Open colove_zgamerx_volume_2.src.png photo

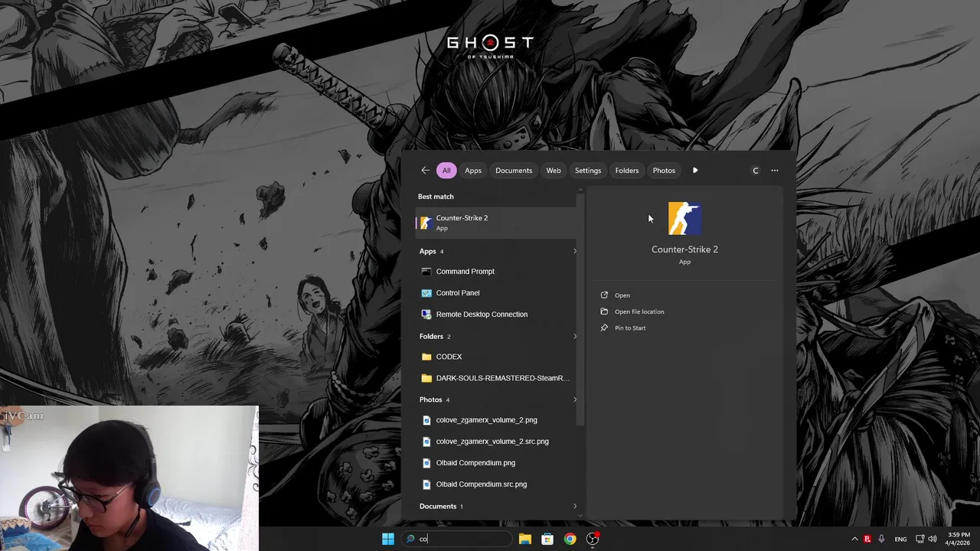pos(496,442)
